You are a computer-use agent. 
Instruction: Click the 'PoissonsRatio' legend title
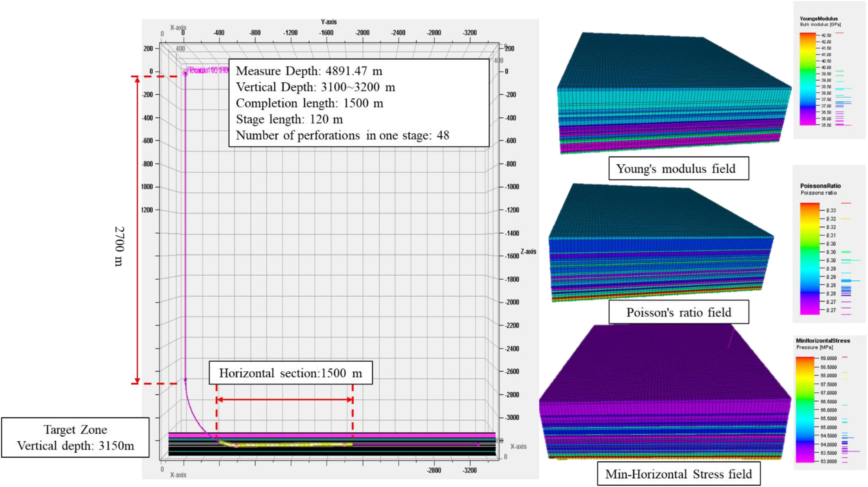[821, 185]
